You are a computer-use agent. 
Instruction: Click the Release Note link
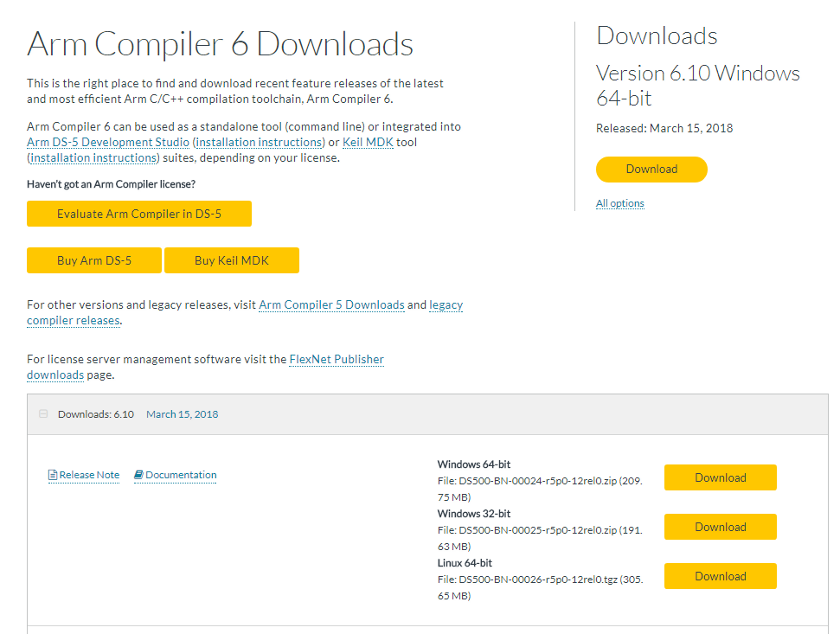click(89, 475)
